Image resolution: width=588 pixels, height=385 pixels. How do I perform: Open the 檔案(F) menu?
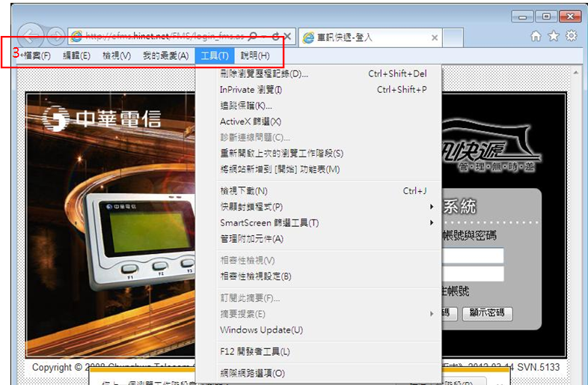click(x=36, y=56)
